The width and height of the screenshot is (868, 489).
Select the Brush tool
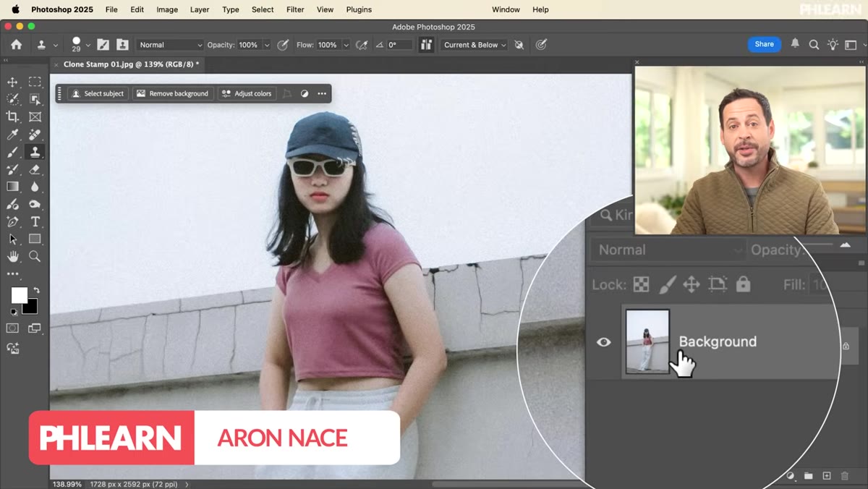(x=12, y=152)
